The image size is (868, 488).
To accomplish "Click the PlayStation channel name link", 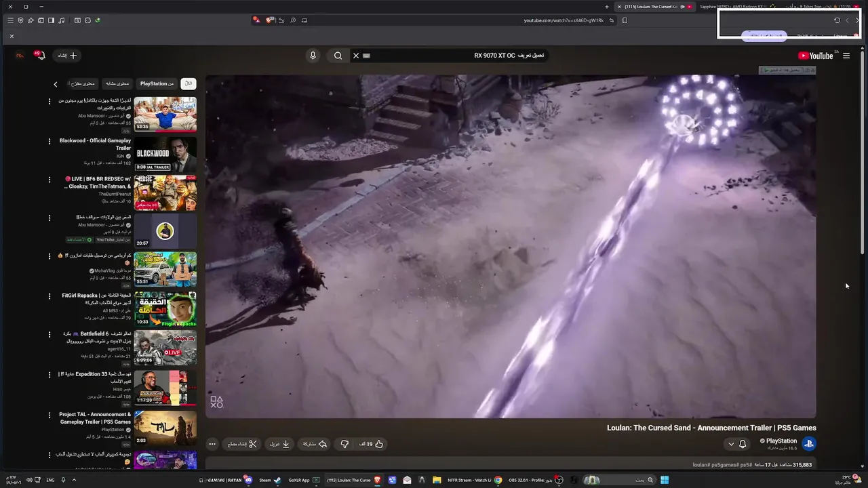I will coord(781,441).
